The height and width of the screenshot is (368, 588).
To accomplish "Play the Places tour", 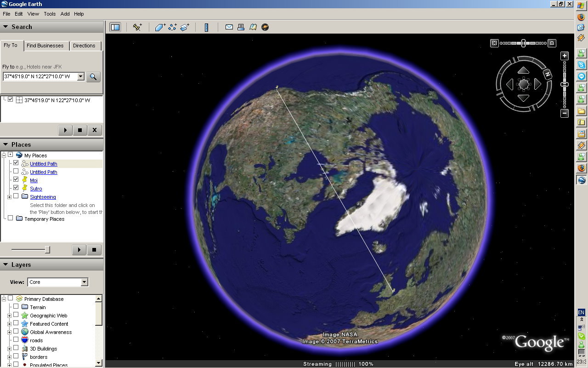I will pos(79,250).
